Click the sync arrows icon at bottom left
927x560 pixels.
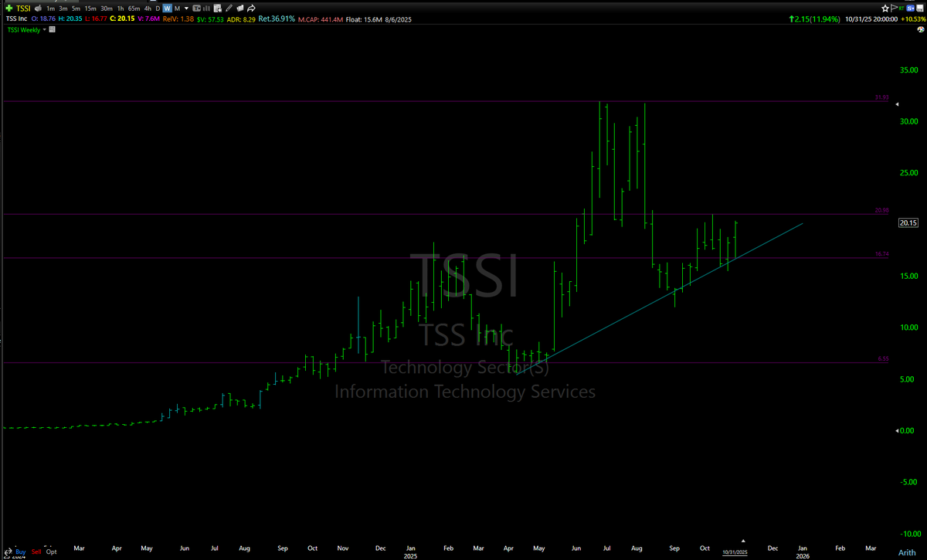point(8,552)
